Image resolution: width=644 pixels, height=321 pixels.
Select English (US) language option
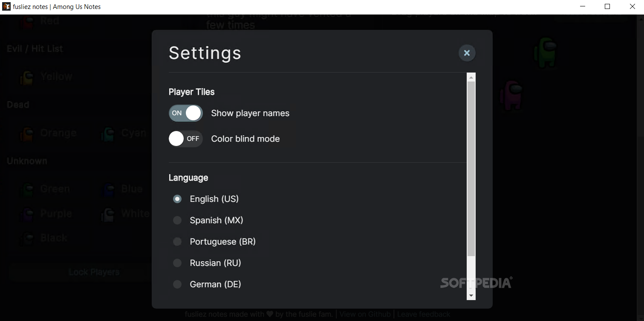[177, 199]
